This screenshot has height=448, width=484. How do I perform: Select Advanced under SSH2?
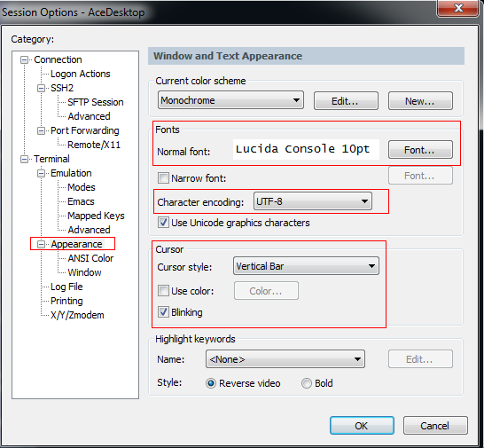click(89, 116)
